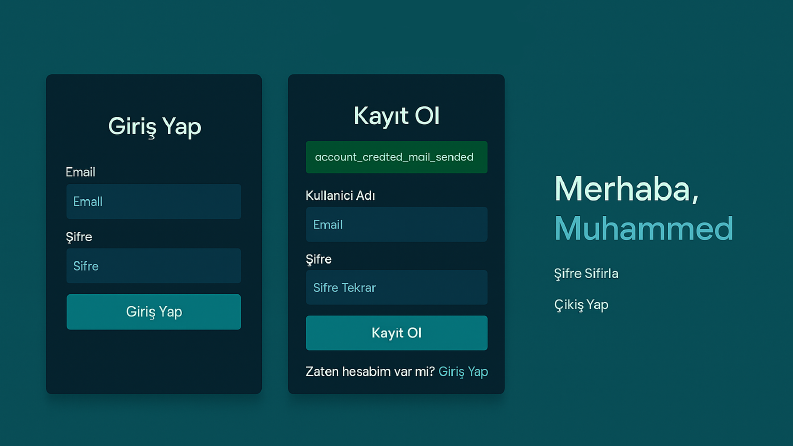793x446 pixels.
Task: Select the account_created_mail_sended notification banner
Action: (x=396, y=157)
